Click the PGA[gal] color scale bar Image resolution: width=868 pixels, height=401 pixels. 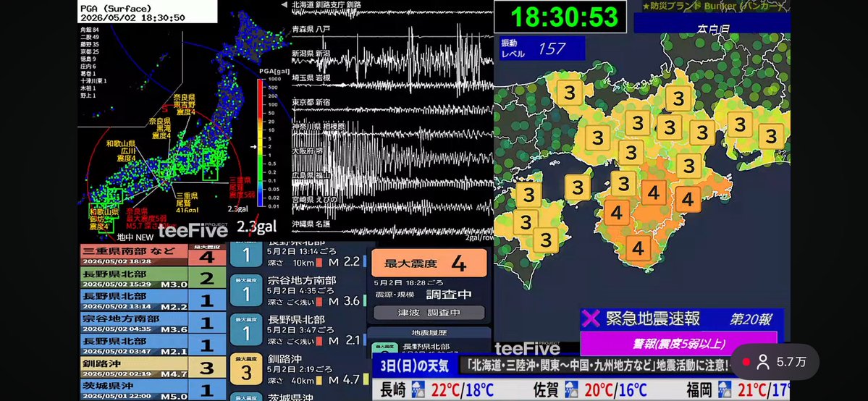point(261,143)
